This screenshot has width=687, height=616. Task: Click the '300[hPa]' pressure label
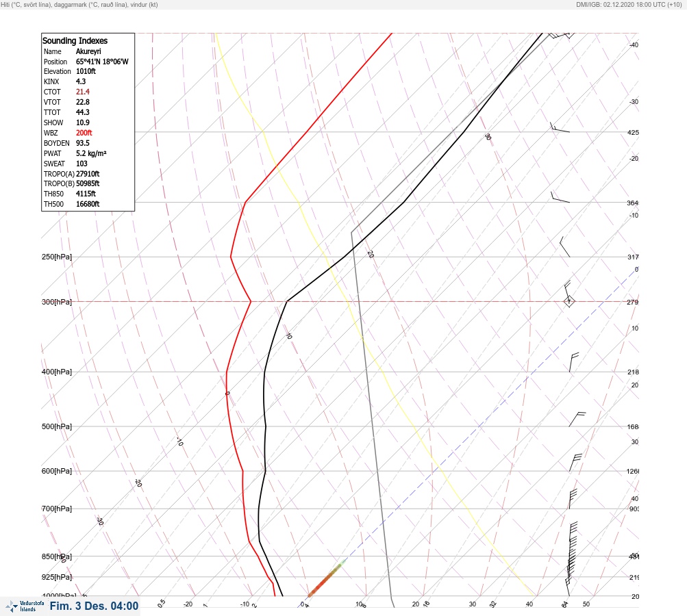pos(57,302)
